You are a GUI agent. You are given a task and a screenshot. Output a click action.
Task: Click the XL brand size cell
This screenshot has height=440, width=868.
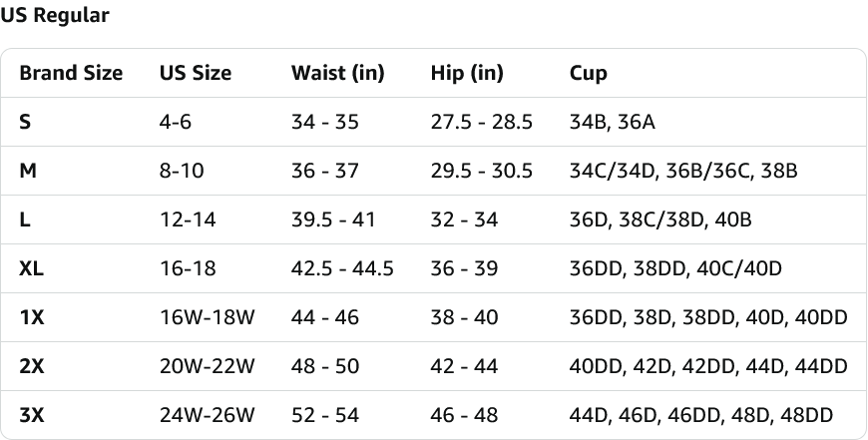31,269
